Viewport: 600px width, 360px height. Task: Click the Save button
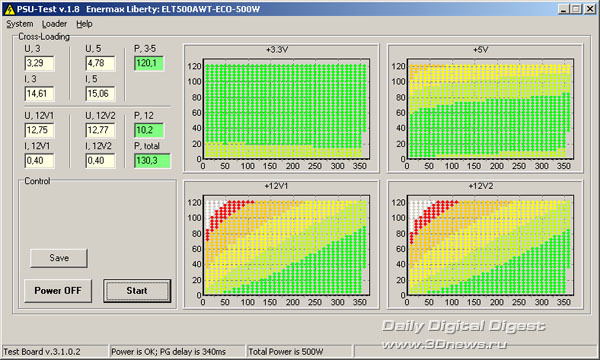tap(59, 258)
